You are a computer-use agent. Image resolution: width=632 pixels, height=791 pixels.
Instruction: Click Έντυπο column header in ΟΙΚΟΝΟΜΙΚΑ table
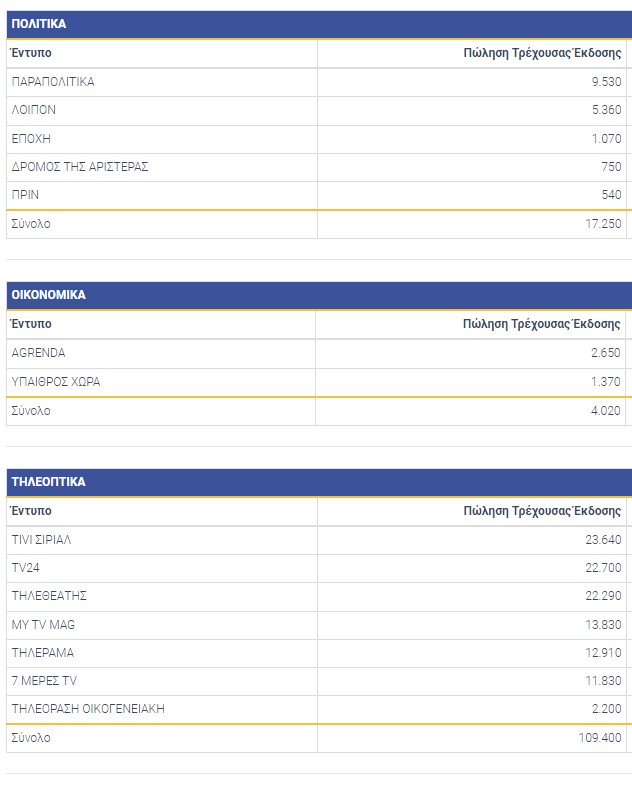coord(31,324)
